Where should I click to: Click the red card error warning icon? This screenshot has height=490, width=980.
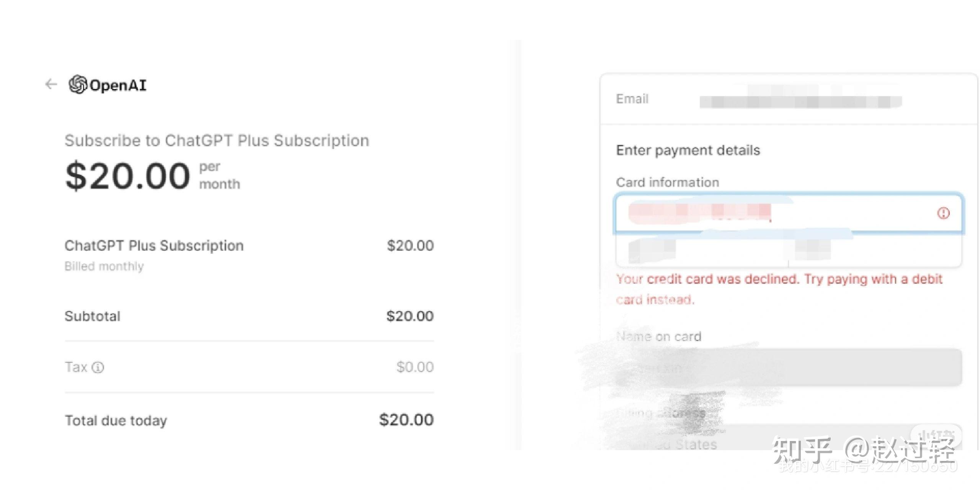[943, 213]
